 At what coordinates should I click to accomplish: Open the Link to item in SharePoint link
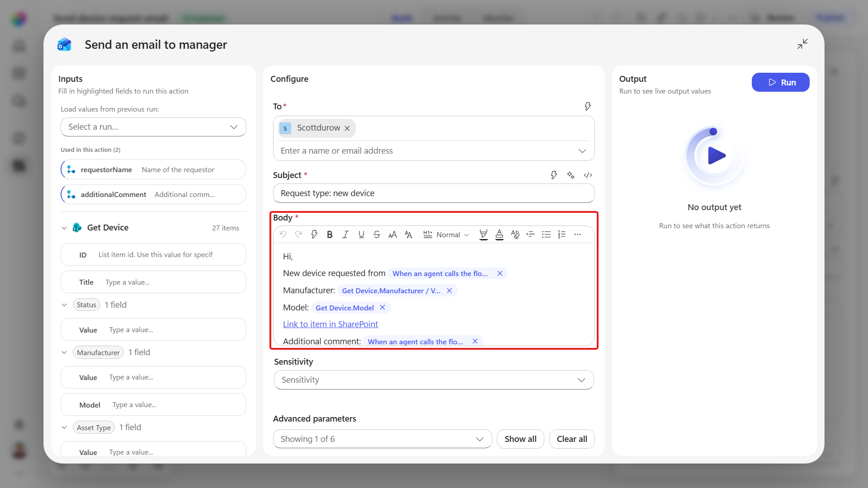tap(330, 324)
